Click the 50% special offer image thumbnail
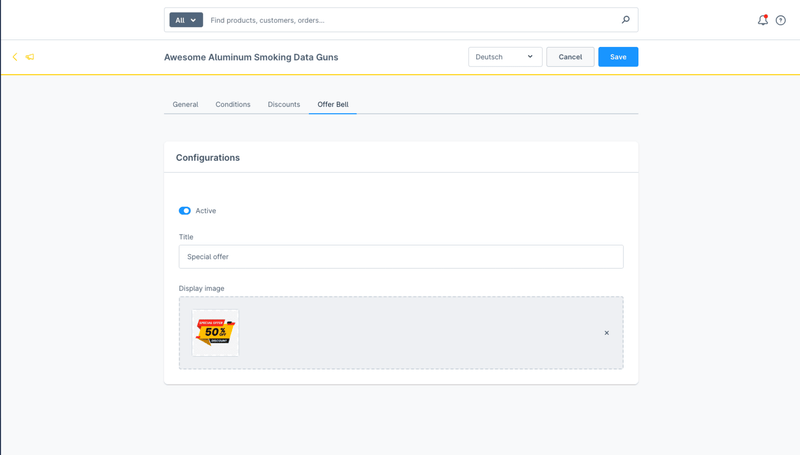The height and width of the screenshot is (455, 800). tap(215, 333)
